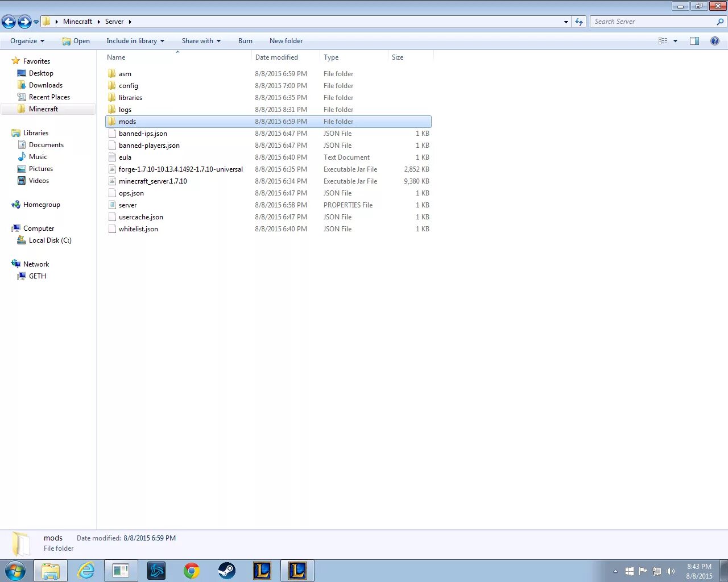The height and width of the screenshot is (582, 728).
Task: Select GETH network computer
Action: click(38, 276)
